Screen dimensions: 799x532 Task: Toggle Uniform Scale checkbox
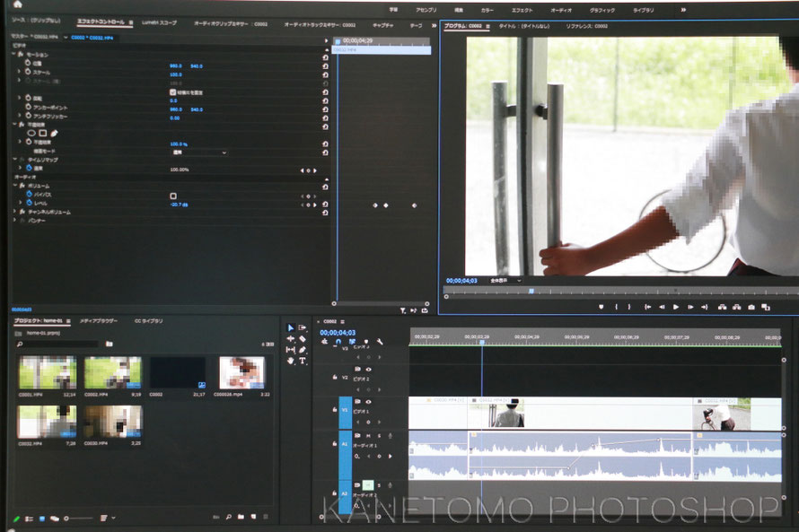[x=172, y=92]
